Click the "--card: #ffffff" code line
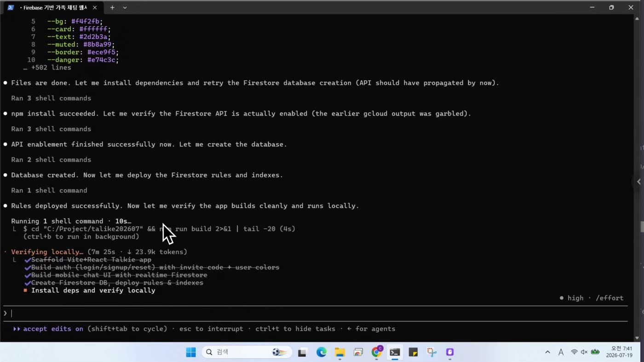Image resolution: width=644 pixels, height=362 pixels. [x=79, y=29]
